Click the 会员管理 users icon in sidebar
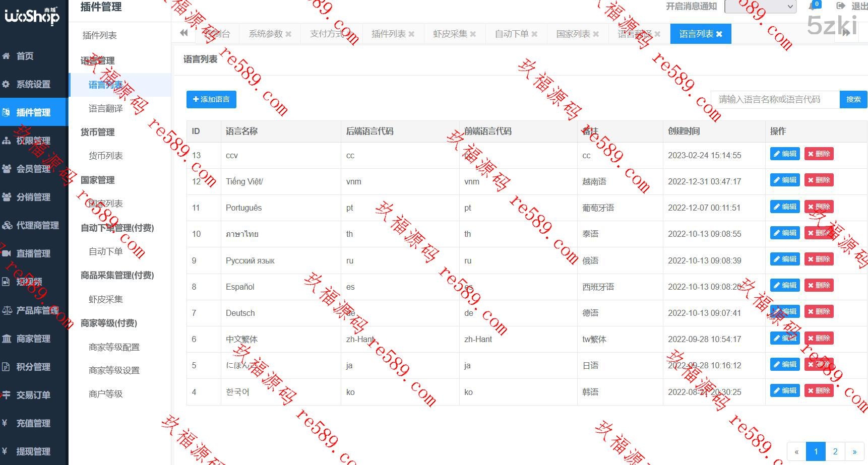 (7, 169)
